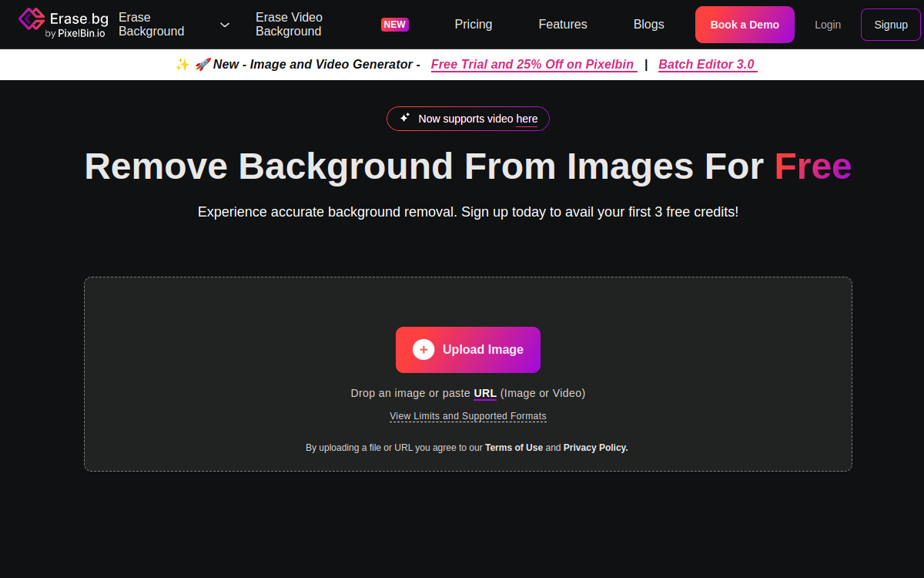Click 'here' in Now supports video badge
The width and height of the screenshot is (924, 578).
click(x=527, y=119)
